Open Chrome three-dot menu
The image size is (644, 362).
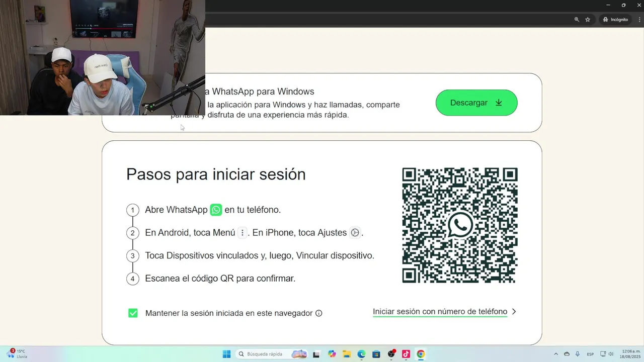(639, 20)
